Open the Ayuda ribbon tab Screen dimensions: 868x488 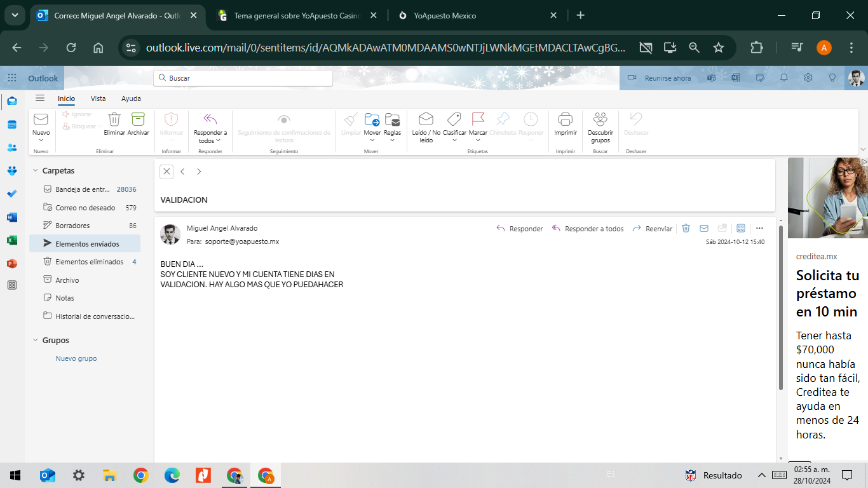(x=131, y=98)
